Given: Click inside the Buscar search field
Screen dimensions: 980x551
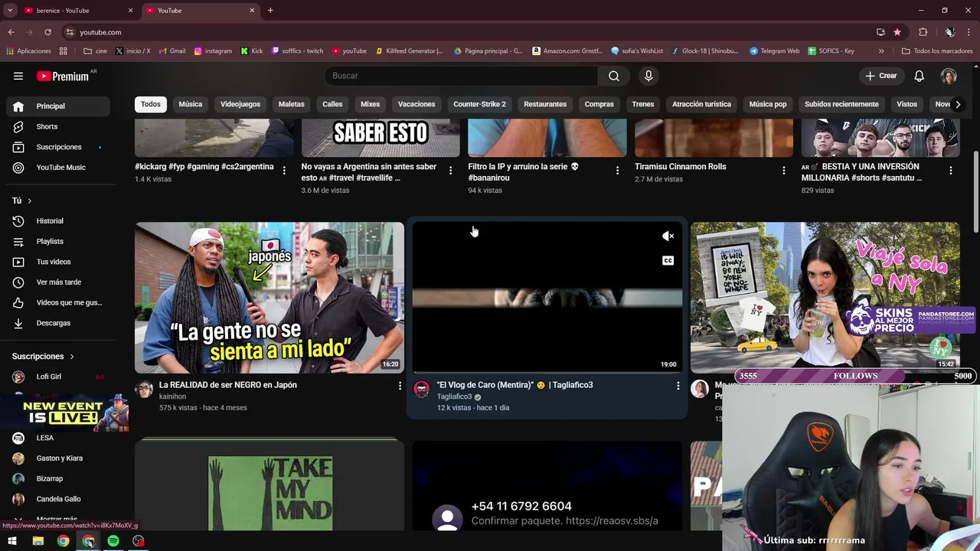Looking at the screenshot, I should pyautogui.click(x=462, y=76).
